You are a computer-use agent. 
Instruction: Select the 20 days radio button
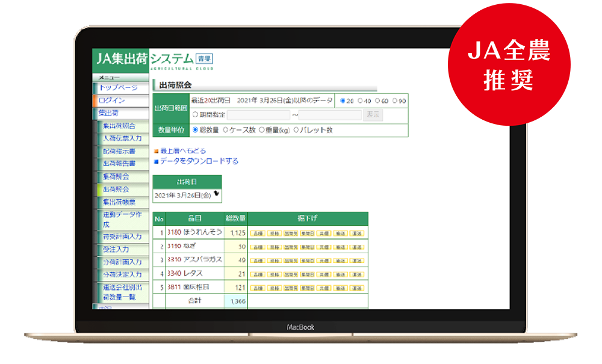point(343,101)
